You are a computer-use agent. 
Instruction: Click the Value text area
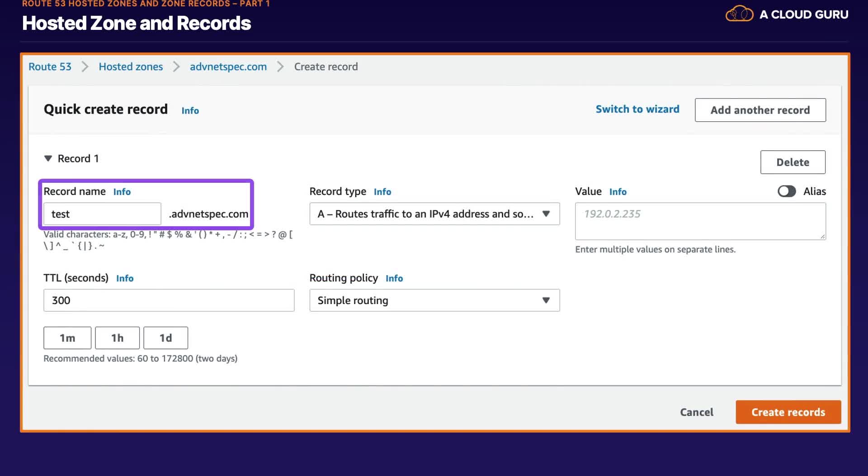point(700,221)
